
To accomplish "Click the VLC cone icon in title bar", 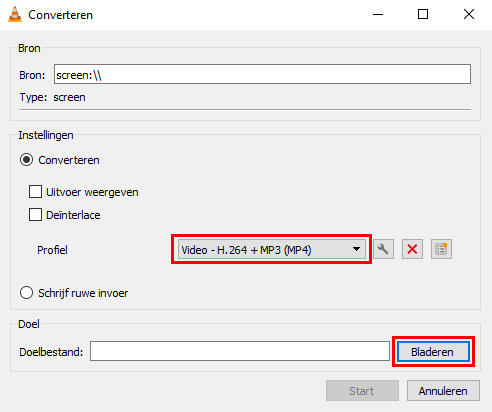I will click(15, 14).
